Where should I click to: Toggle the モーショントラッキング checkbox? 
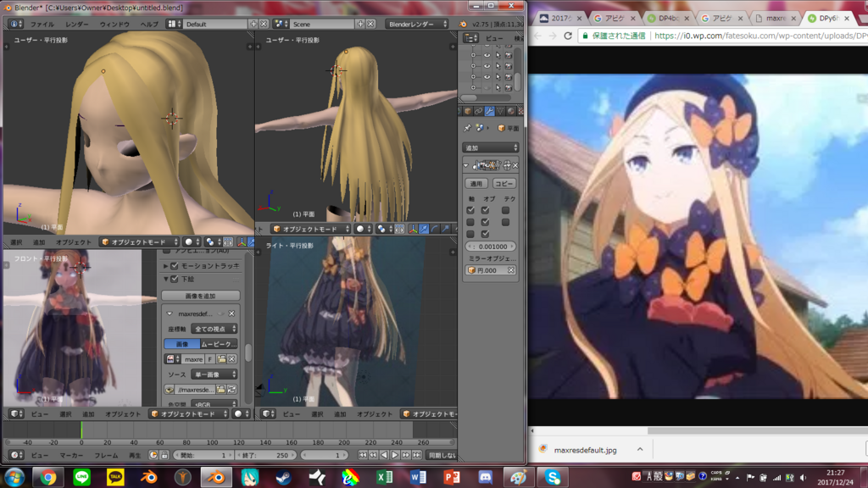(x=175, y=266)
